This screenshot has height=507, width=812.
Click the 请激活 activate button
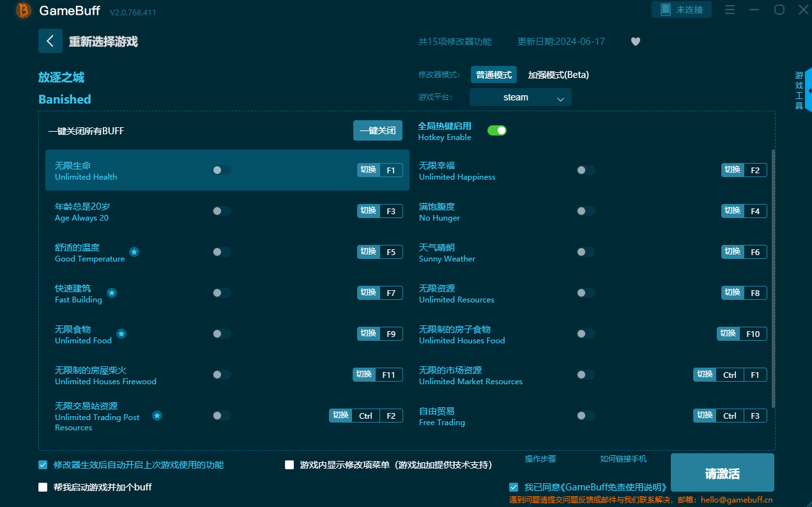tap(723, 474)
